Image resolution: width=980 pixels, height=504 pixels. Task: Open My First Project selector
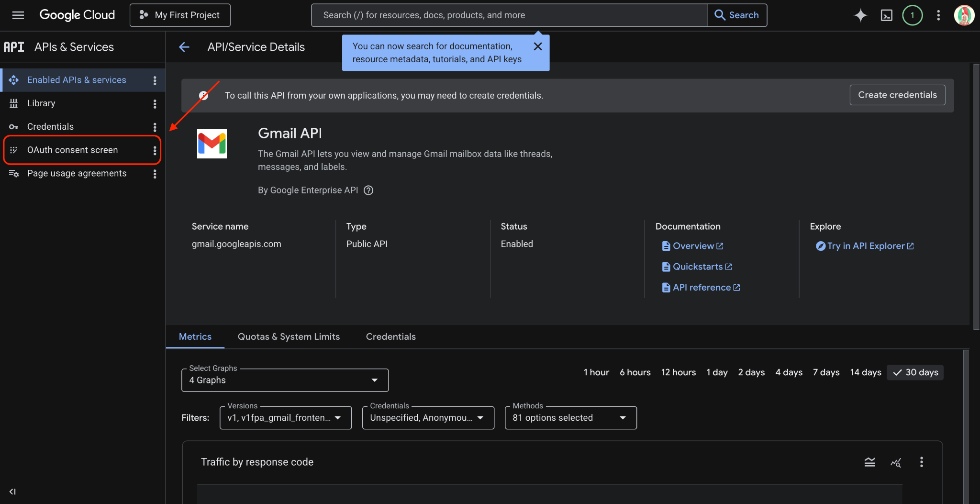pyautogui.click(x=180, y=15)
